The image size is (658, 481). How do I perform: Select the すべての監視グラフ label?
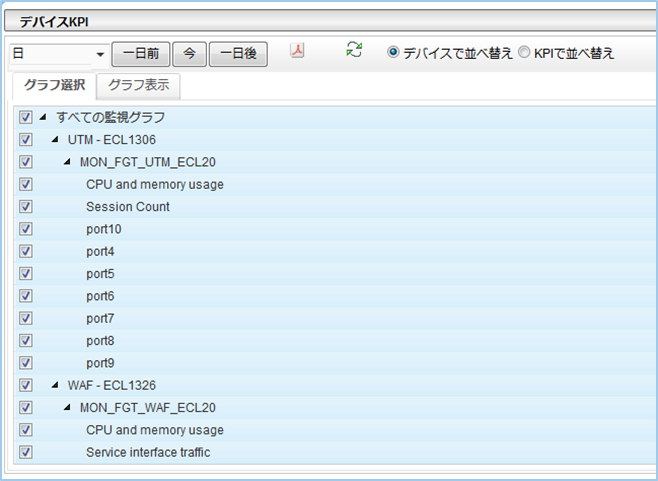pyautogui.click(x=110, y=117)
